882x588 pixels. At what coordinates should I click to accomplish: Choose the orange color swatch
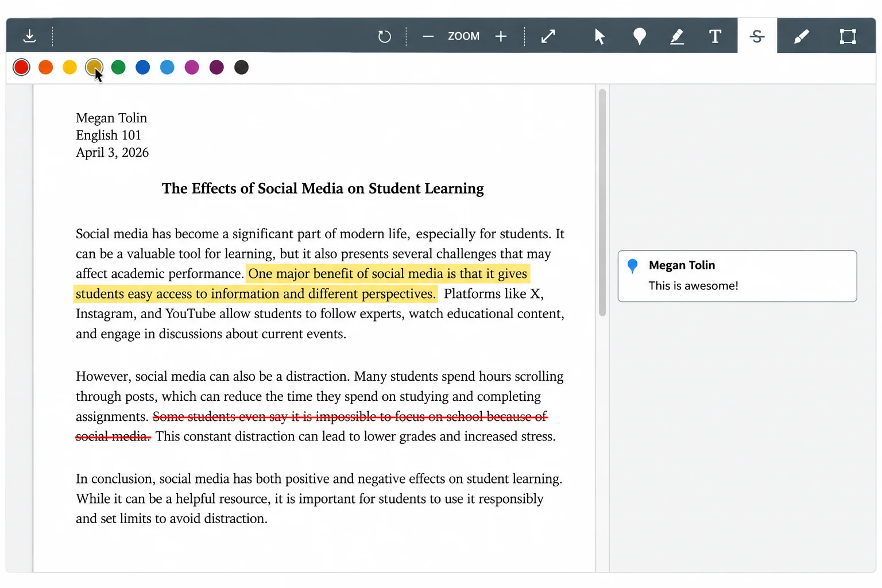[x=46, y=67]
